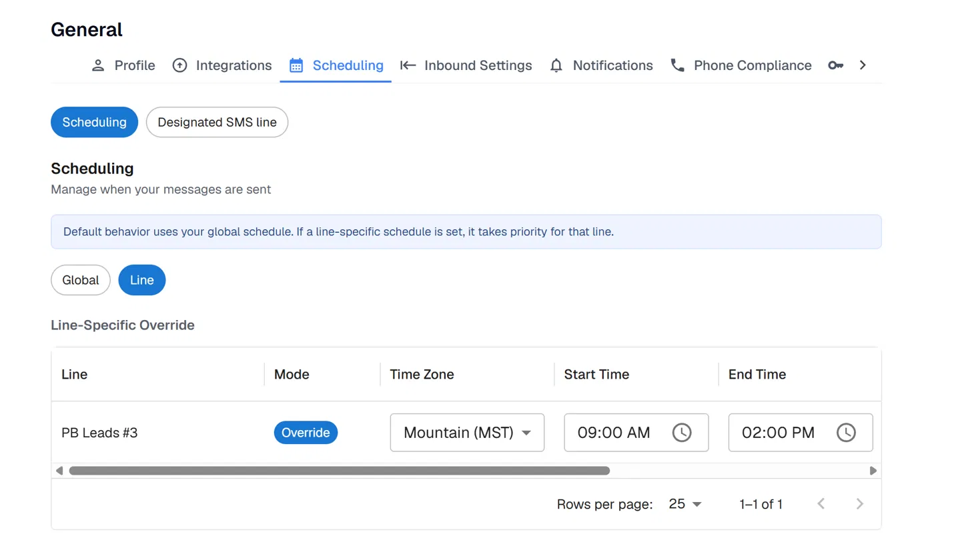Open the Start Time clock picker
This screenshot has width=956, height=560.
click(x=681, y=433)
